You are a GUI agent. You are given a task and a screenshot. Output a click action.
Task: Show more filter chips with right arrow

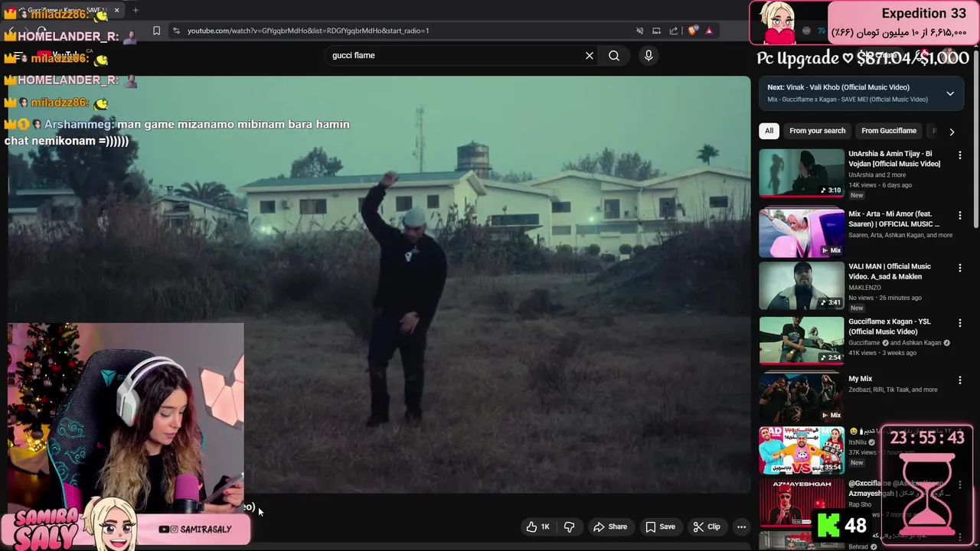(x=952, y=132)
